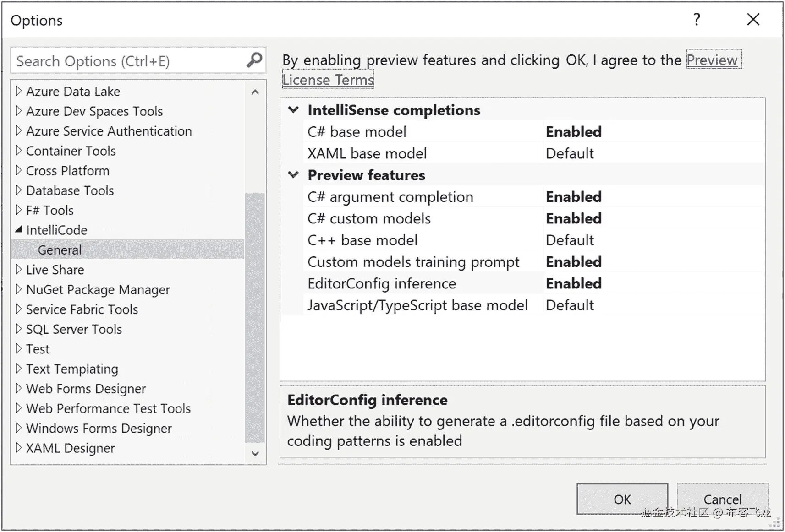Select the Live Share category
Viewport: 785px width, 532px height.
pos(55,270)
